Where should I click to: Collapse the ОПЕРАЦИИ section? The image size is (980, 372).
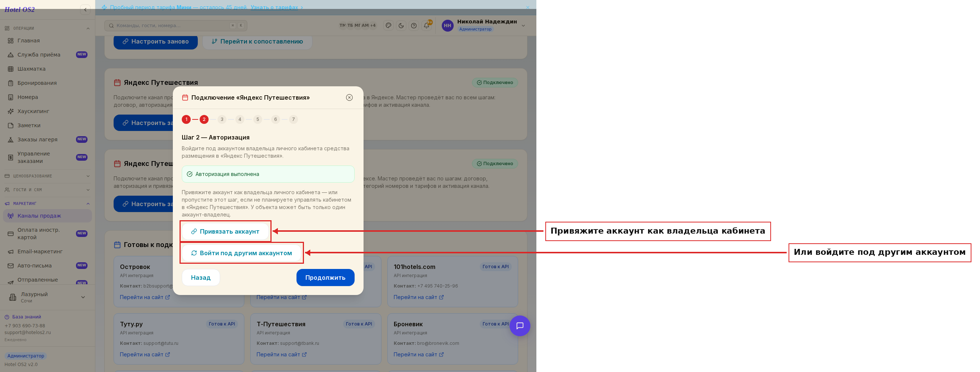48,28
